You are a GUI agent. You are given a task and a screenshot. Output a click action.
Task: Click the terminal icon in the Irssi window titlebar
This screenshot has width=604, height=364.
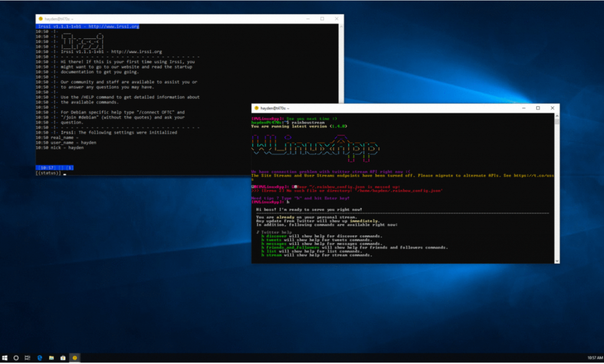(x=39, y=18)
